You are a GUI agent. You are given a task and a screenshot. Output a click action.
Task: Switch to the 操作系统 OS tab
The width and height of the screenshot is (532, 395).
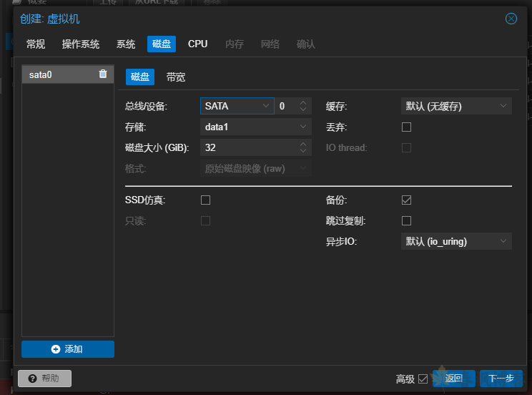tap(81, 44)
